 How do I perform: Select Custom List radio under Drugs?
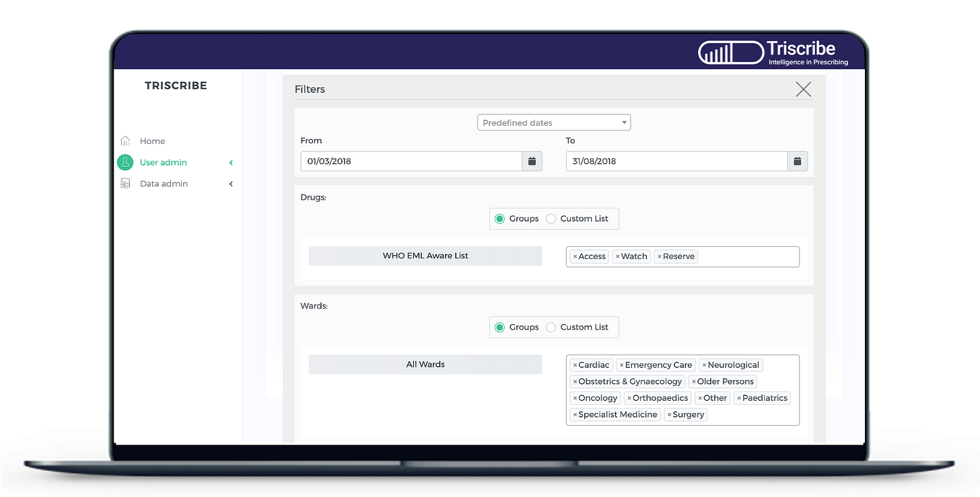pos(551,219)
